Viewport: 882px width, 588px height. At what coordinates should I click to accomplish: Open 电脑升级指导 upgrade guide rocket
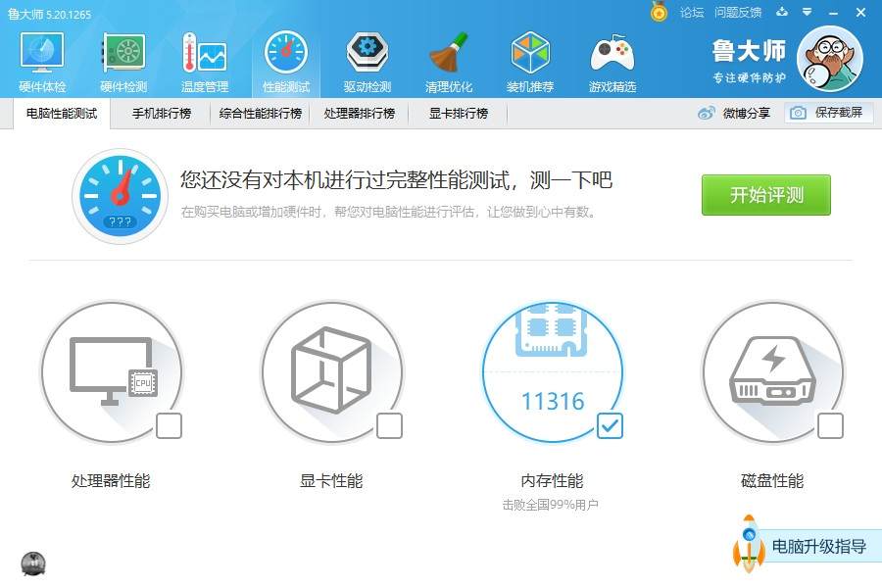pyautogui.click(x=750, y=546)
